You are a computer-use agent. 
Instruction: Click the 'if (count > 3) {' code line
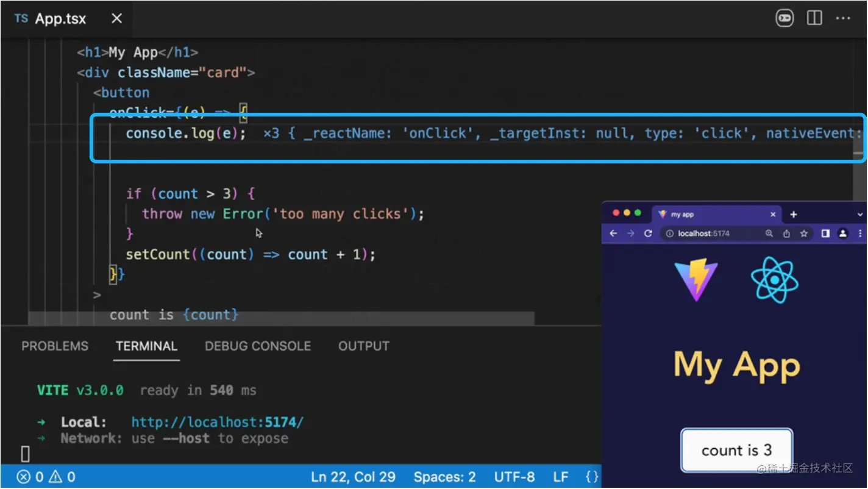click(x=190, y=194)
